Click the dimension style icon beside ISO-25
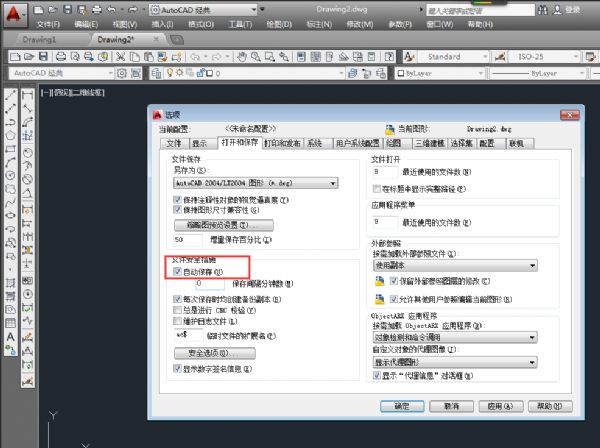This screenshot has height=448, width=600. [500, 57]
